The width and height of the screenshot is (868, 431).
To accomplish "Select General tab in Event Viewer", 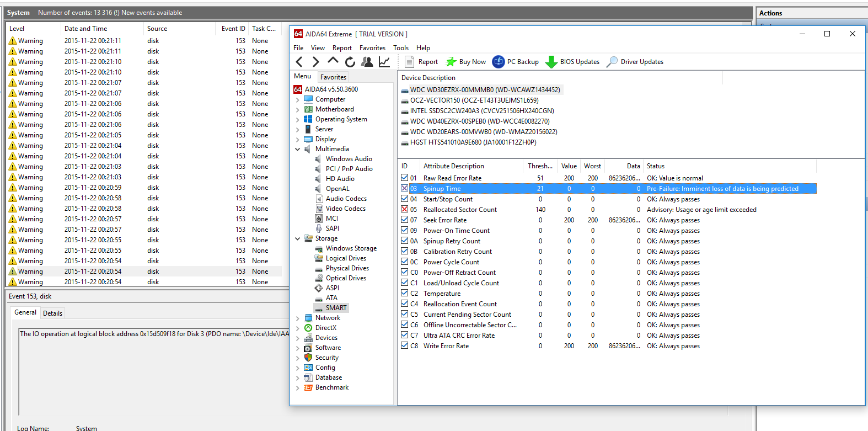I will 25,312.
